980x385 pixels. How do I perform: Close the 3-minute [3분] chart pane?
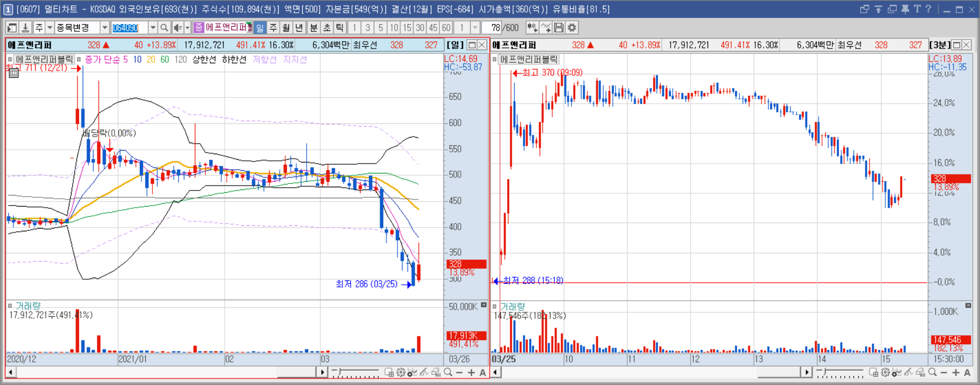[967, 45]
